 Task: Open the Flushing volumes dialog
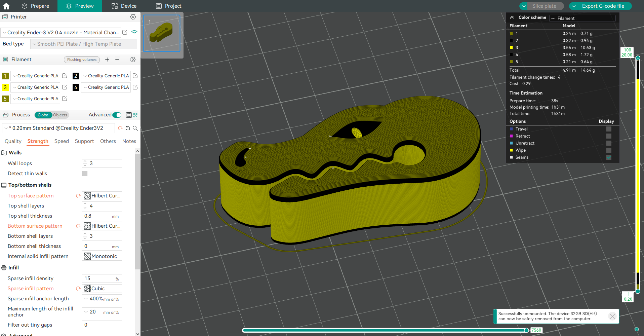(x=82, y=60)
